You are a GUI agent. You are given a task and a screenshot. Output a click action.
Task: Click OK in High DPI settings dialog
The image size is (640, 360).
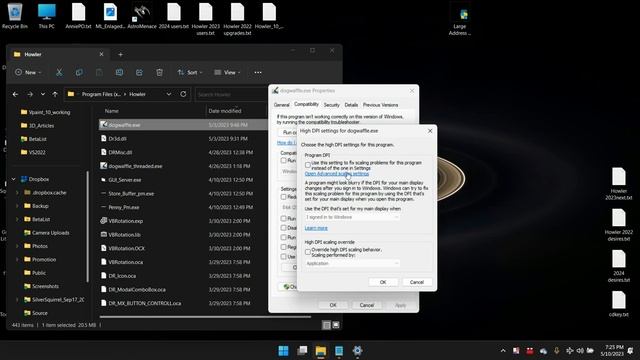coord(383,282)
